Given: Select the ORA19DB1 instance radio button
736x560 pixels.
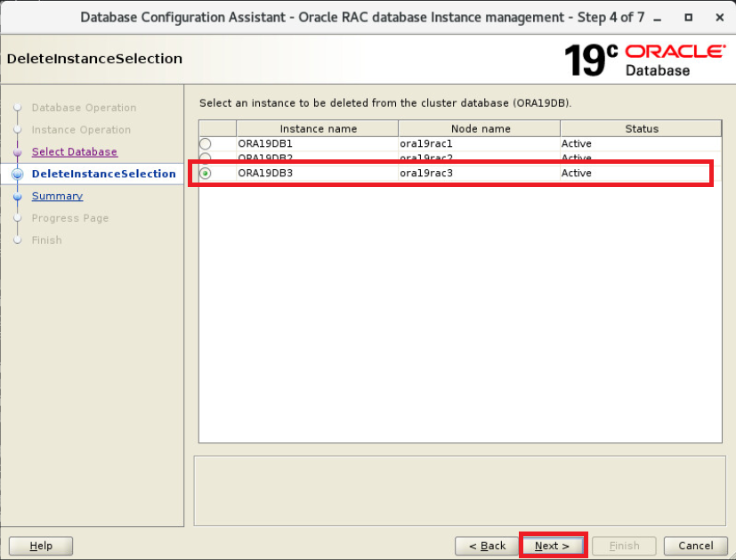Looking at the screenshot, I should coord(205,143).
